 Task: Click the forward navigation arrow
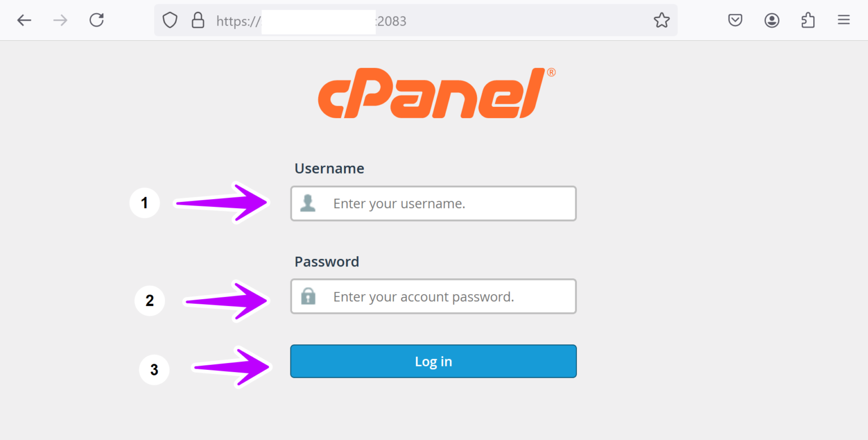[x=60, y=20]
